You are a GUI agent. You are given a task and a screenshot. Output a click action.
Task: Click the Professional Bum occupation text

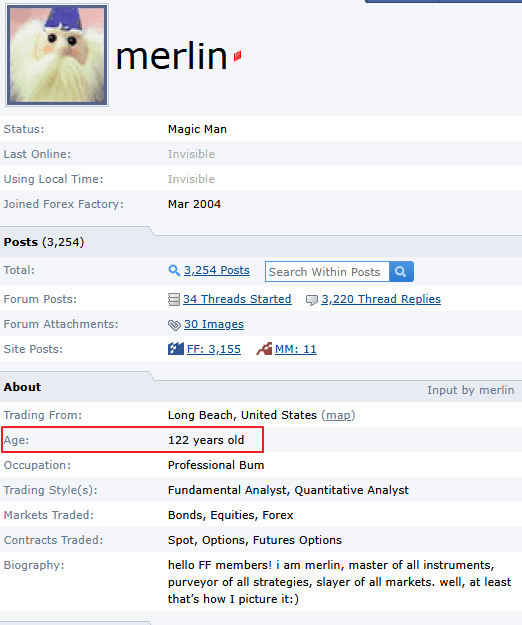click(216, 465)
